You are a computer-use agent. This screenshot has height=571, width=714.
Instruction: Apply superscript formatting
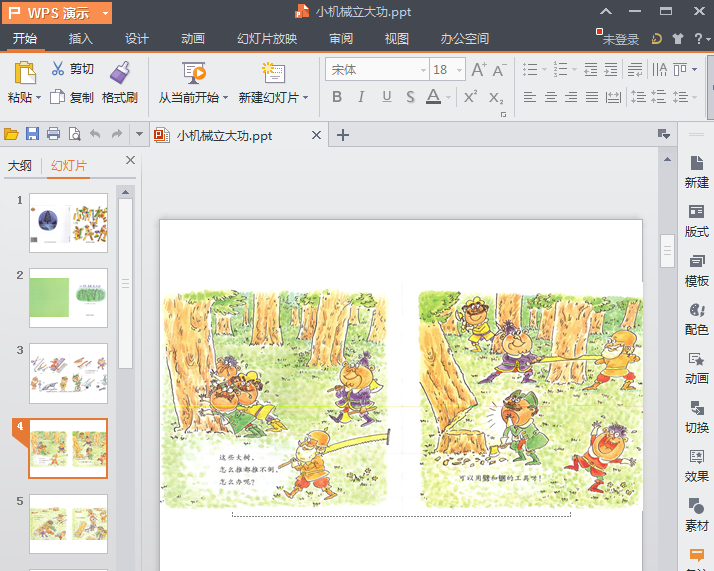[x=470, y=97]
